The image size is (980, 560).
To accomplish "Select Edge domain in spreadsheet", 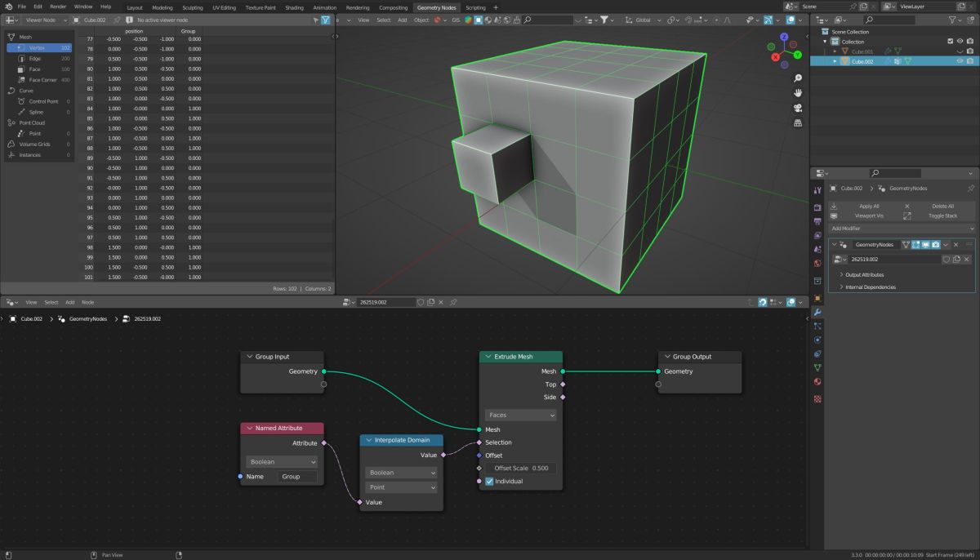I will tap(40, 59).
